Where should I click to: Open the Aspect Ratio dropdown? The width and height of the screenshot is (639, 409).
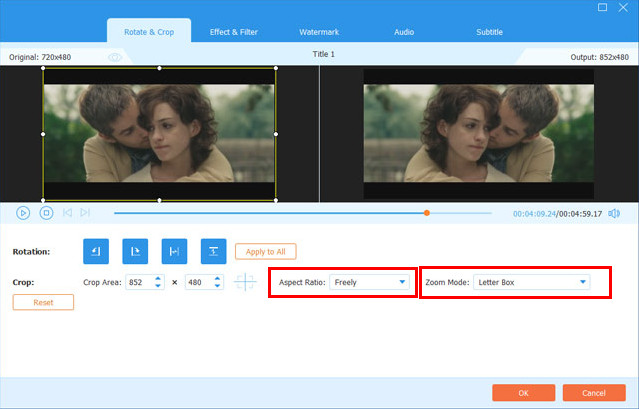(372, 283)
